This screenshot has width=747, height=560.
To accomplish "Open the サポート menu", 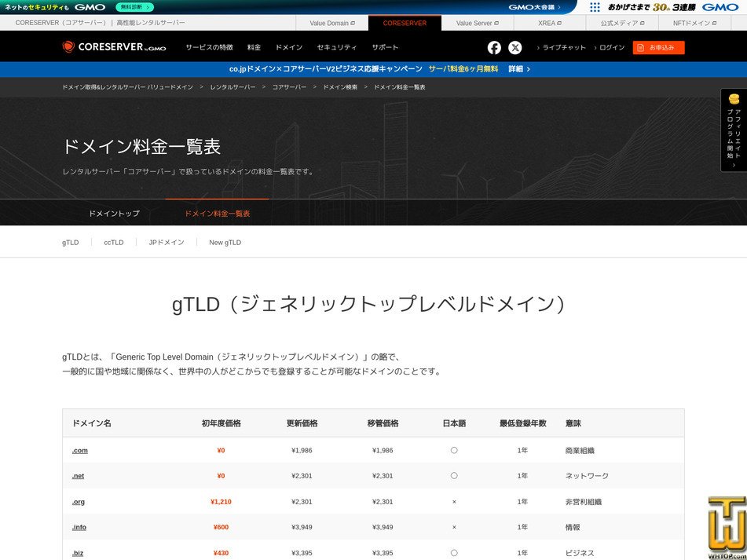I will (x=385, y=48).
